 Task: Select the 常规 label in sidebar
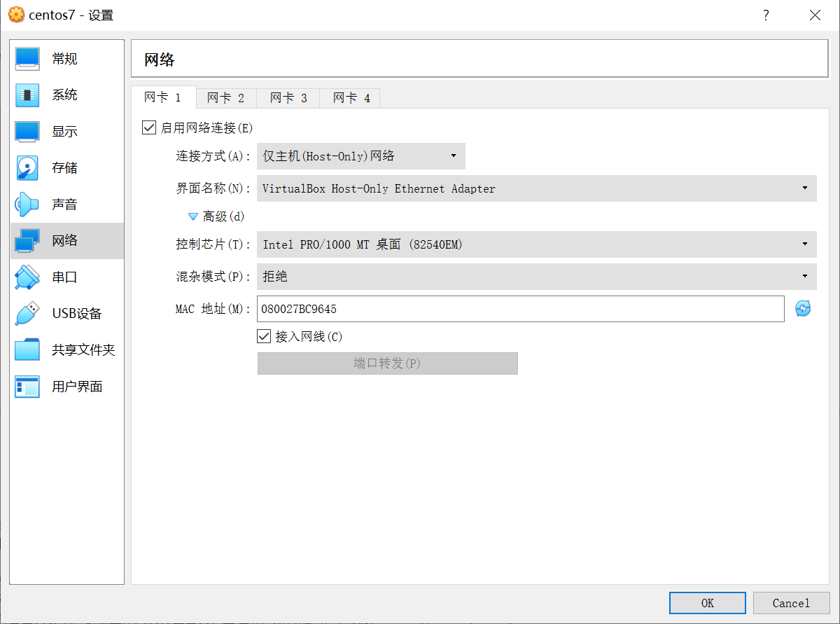coord(64,59)
